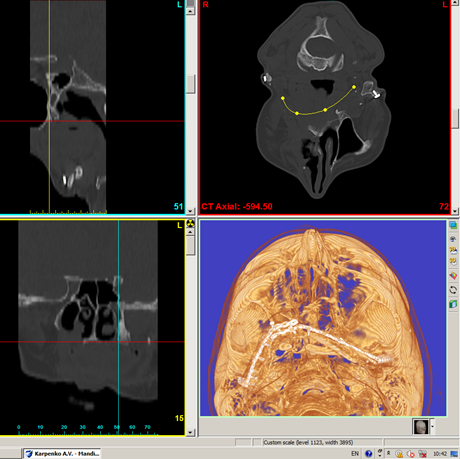The image size is (460, 459).
Task: Select the green clipping box icon
Action: (x=453, y=304)
